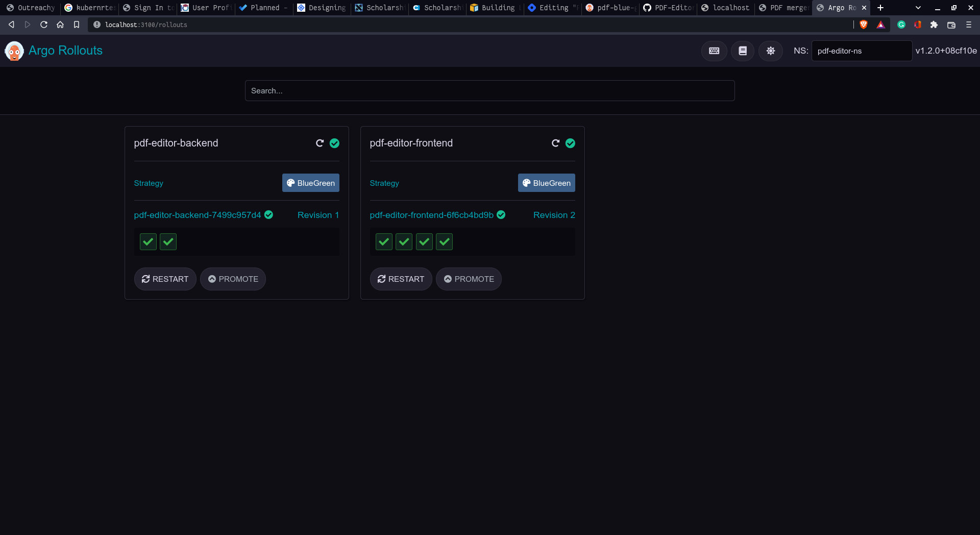Click the Argo Rollouts logo icon
Screen dimensions: 980x535
click(x=14, y=51)
